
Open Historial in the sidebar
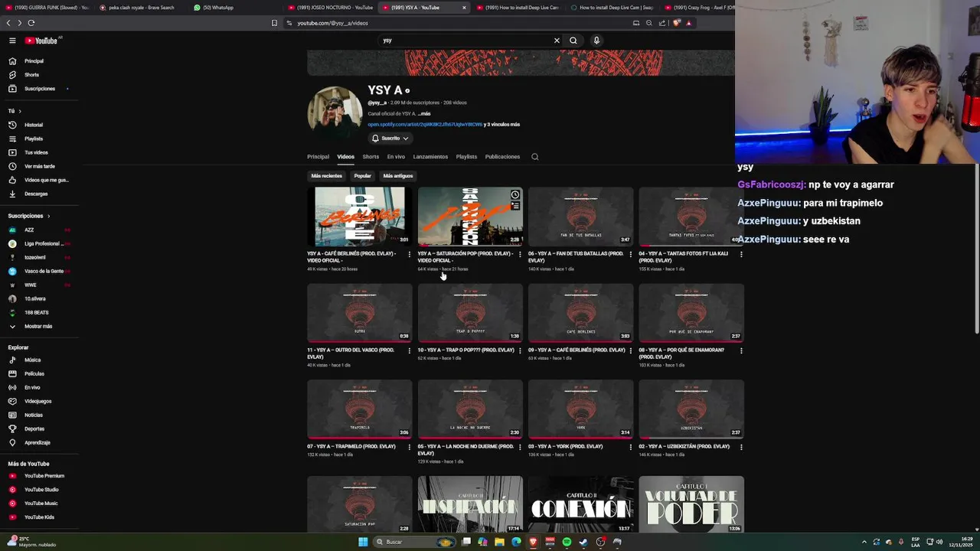(35, 125)
